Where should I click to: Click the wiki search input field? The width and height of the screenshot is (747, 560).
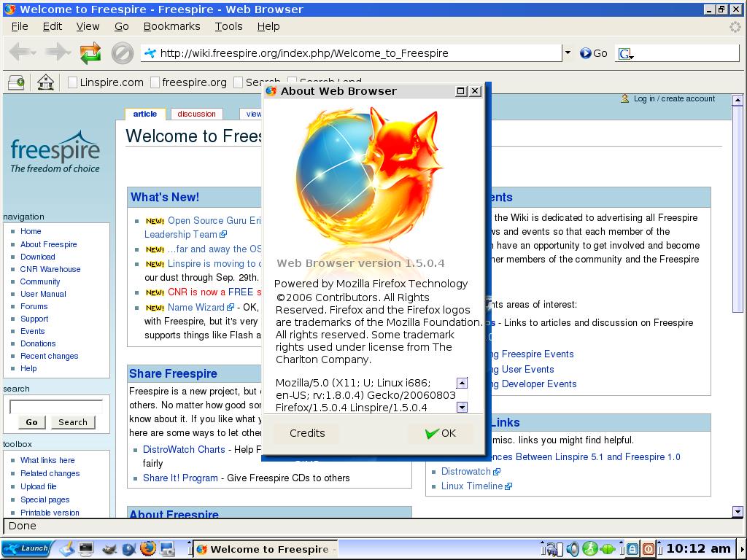55,407
